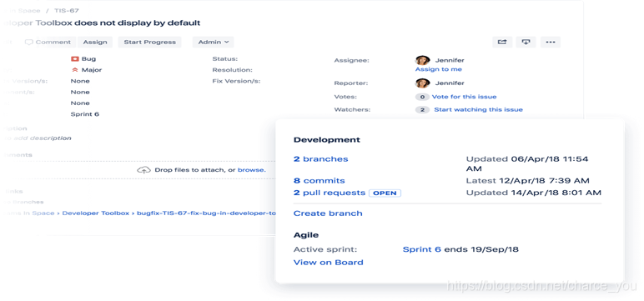Click the Resolution field label
The image size is (644, 301).
pos(232,70)
